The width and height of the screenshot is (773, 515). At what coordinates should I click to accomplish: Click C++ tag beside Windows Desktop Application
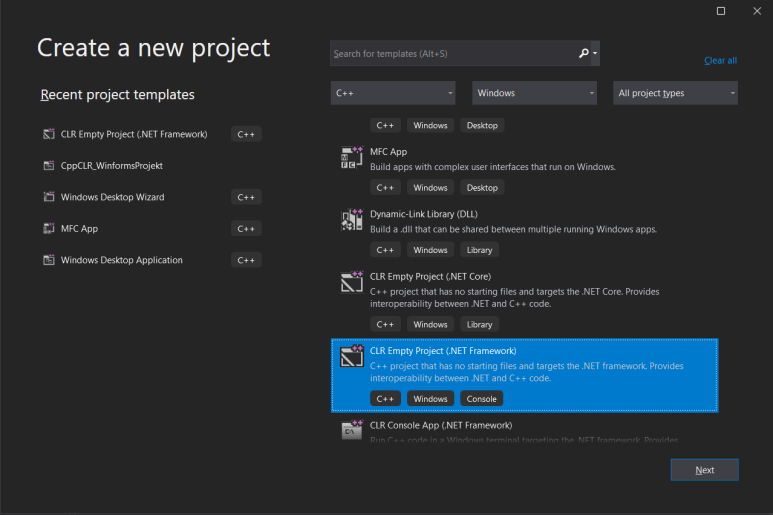[x=246, y=260]
